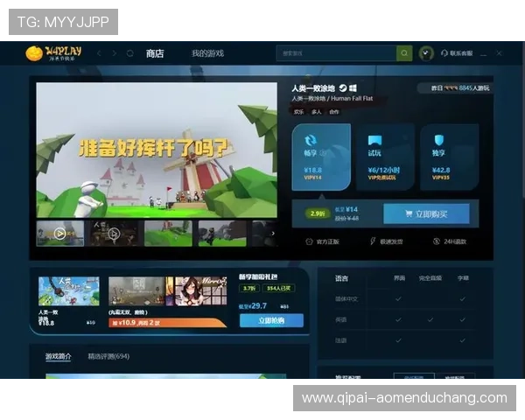Image resolution: width=525 pixels, height=420 pixels.
Task: Click the 娱乐 genre tag
Action: [298, 112]
